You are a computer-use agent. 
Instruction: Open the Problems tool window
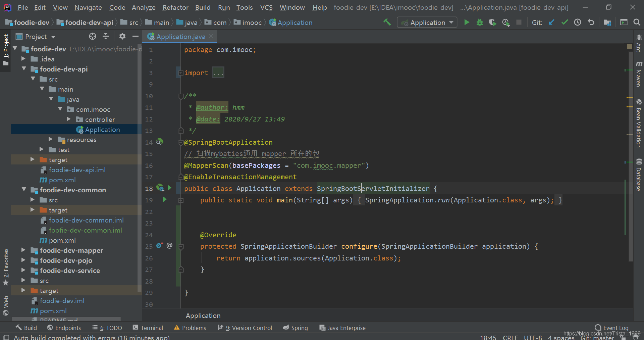(x=190, y=328)
